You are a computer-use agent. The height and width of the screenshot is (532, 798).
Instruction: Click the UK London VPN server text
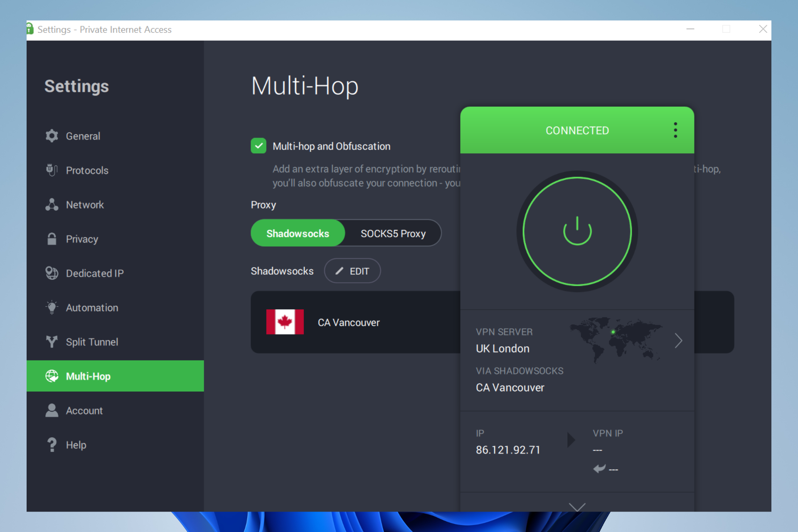(502, 348)
